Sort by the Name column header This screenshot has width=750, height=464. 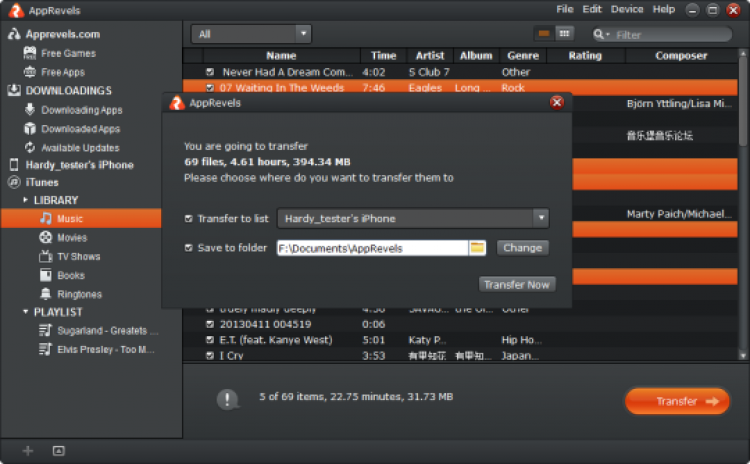click(x=281, y=55)
